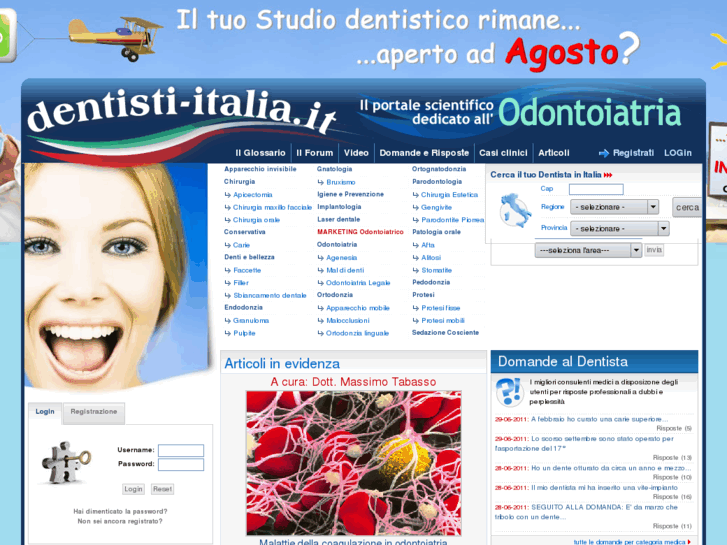Open Pulpite link

(x=244, y=333)
